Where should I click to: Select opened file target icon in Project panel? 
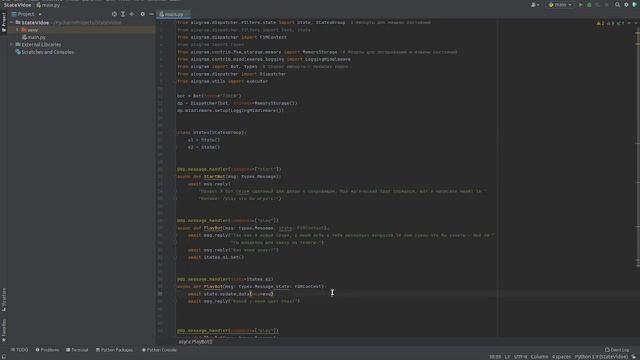coord(114,14)
